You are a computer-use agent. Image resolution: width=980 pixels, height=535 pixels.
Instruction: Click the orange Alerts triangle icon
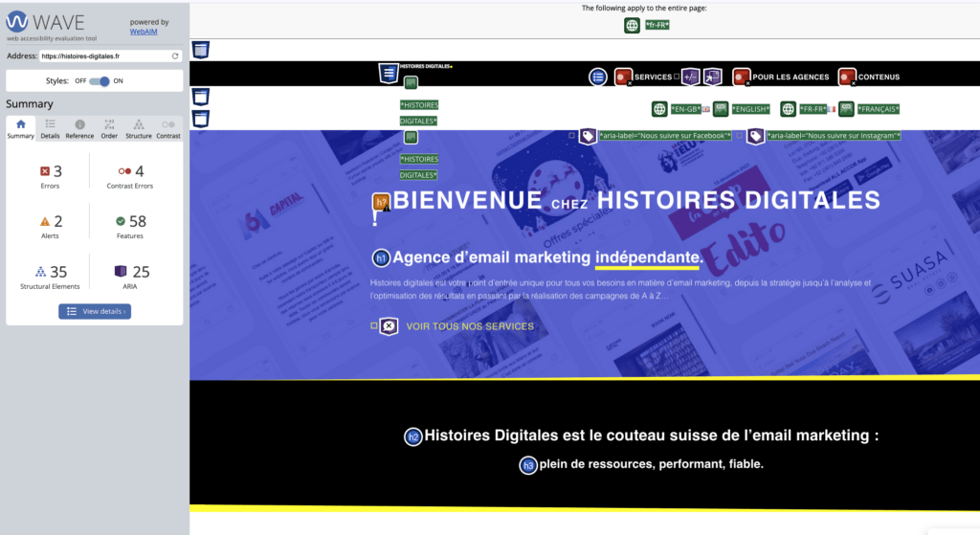click(45, 221)
